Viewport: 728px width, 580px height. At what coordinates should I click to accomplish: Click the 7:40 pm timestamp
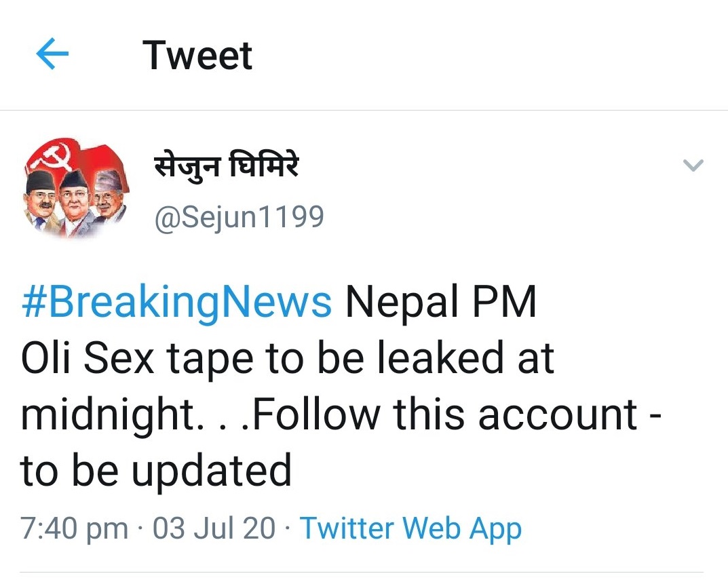[75, 528]
